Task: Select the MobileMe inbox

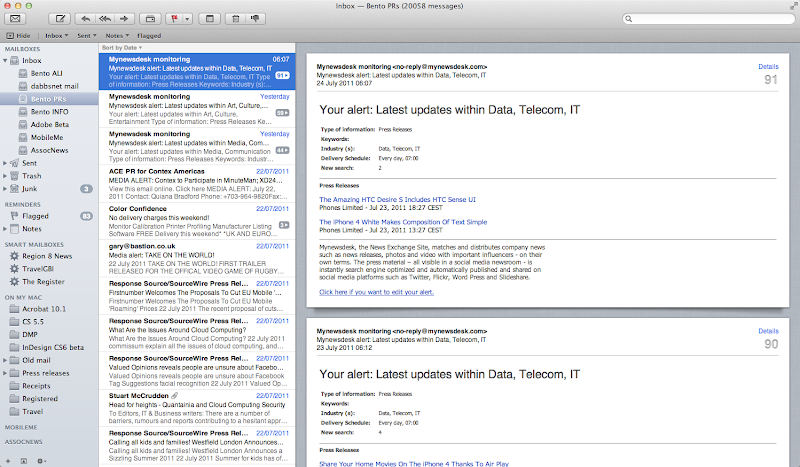Action: tap(49, 137)
